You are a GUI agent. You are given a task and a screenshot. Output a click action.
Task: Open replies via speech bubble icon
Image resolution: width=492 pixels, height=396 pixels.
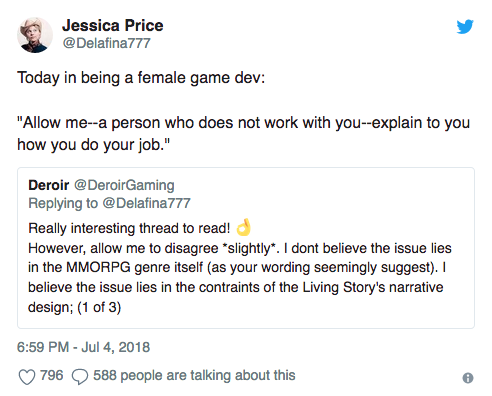tap(80, 377)
